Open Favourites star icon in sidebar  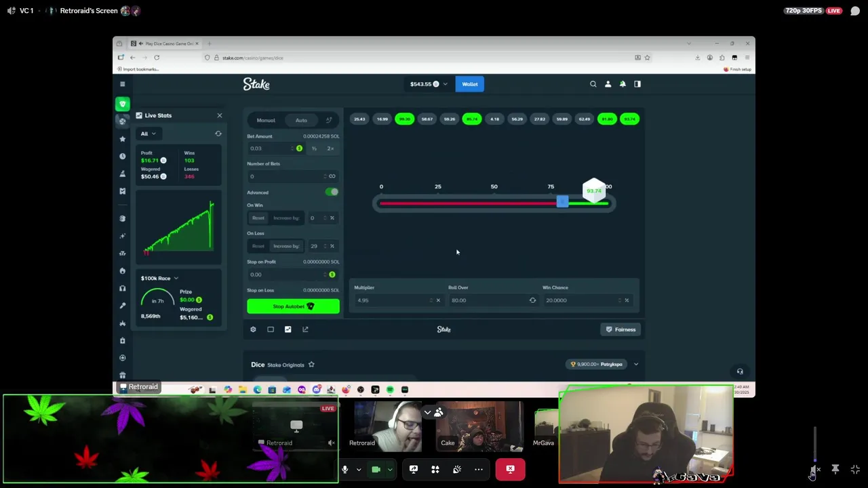[122, 138]
